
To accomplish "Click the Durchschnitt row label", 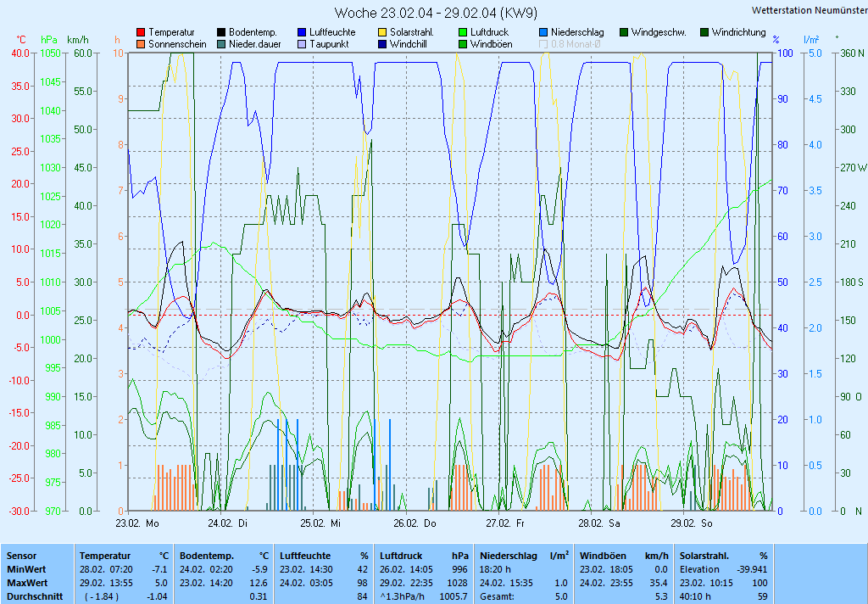I will (35, 597).
